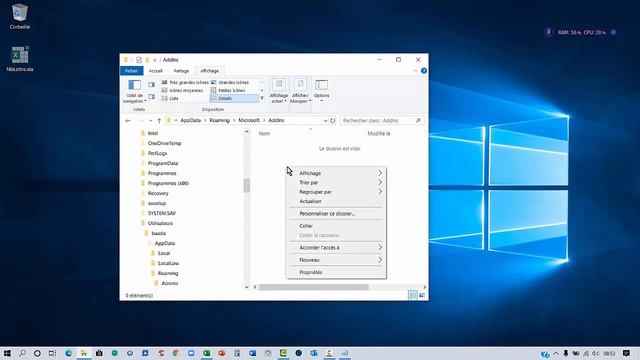Switch to large icons view in status bar

point(422,295)
